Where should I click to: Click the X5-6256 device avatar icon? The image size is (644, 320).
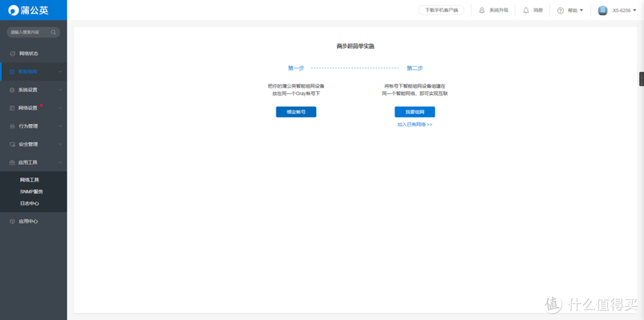pos(602,10)
